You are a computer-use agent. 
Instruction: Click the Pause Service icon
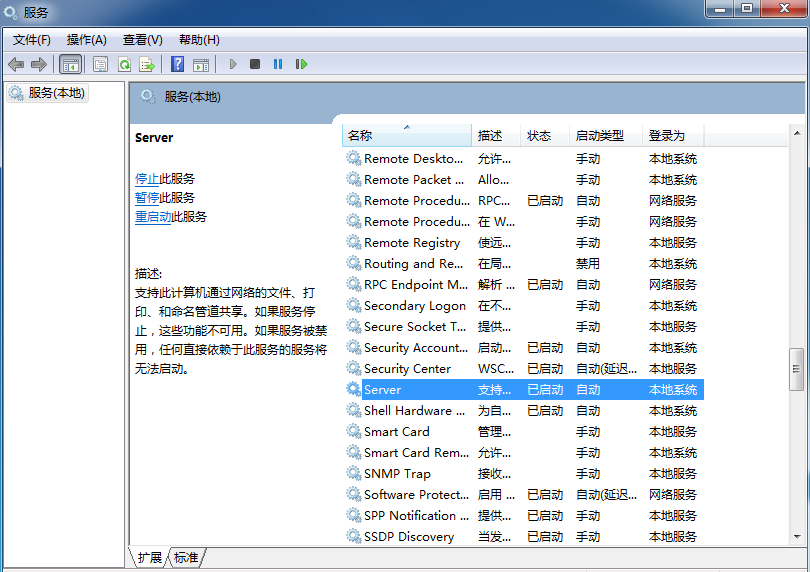pos(278,64)
